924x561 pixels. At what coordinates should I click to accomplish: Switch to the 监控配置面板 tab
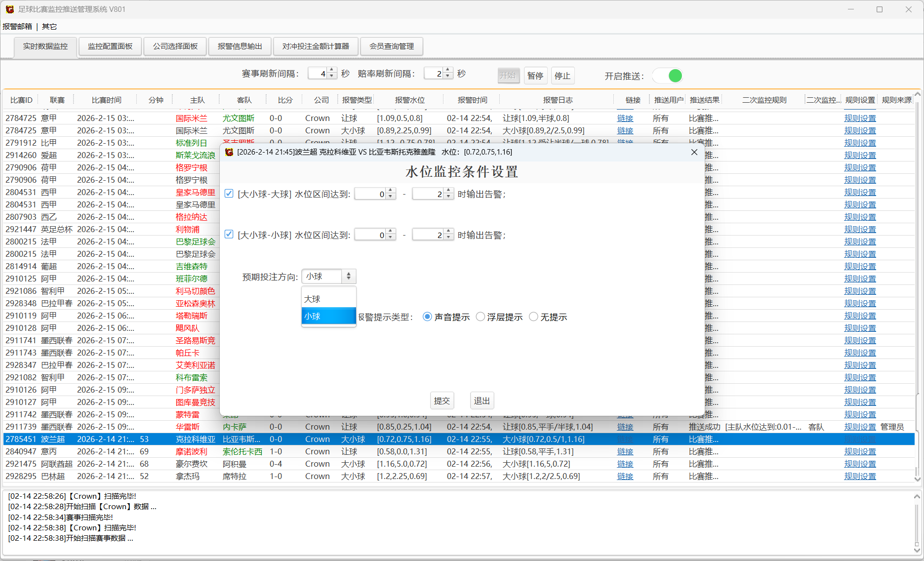pyautogui.click(x=110, y=46)
